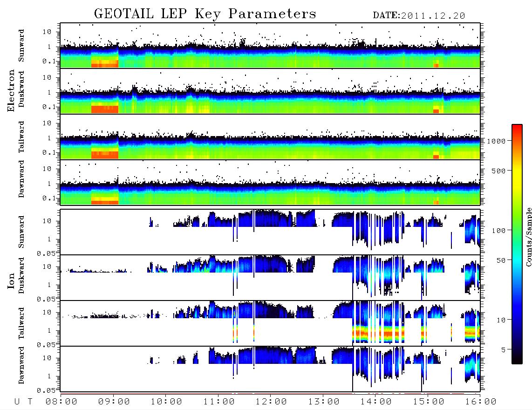The height and width of the screenshot is (410, 532).
Task: Click the 09:00 time axis label
Action: (114, 402)
